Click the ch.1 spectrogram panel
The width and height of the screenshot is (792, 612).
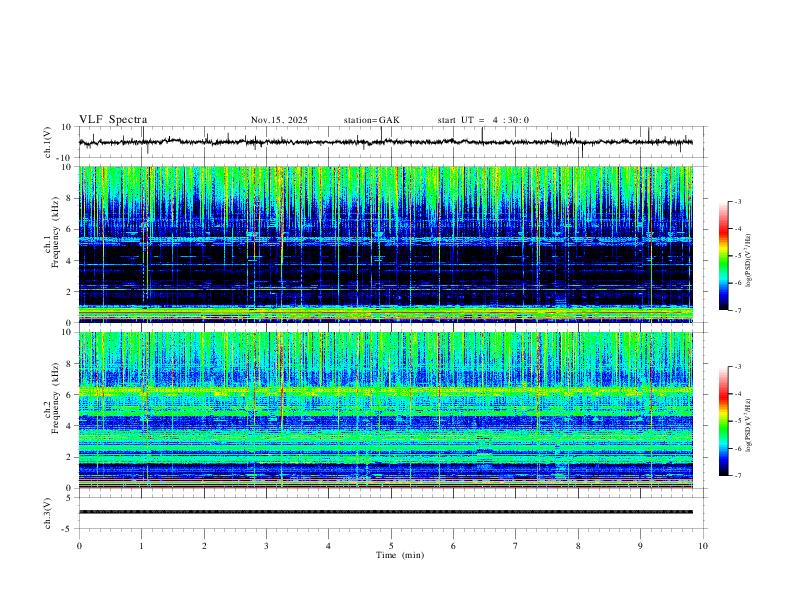(386, 244)
